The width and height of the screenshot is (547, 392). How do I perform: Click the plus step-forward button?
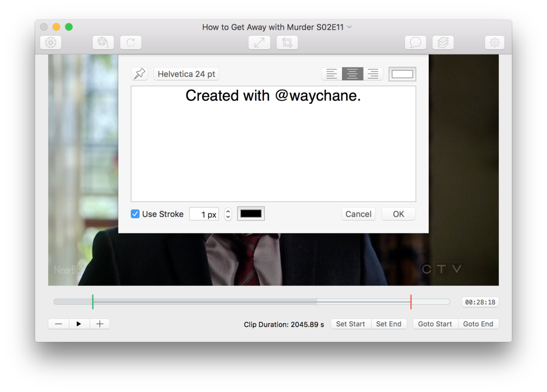(x=100, y=324)
